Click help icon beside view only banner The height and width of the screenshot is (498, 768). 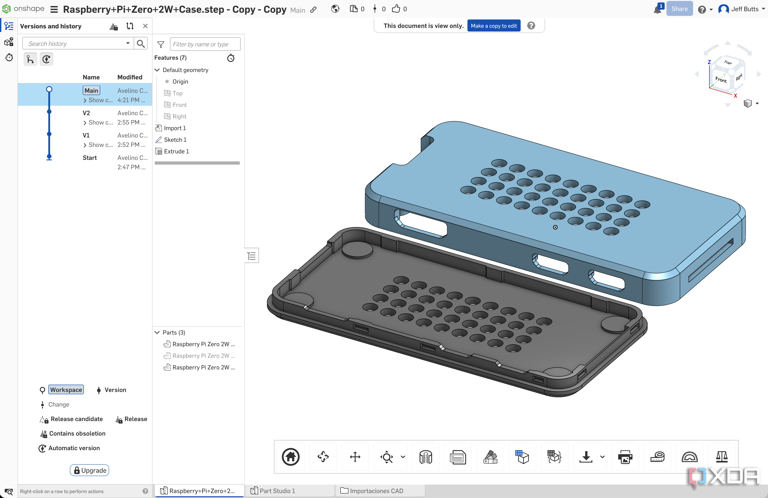coord(531,25)
